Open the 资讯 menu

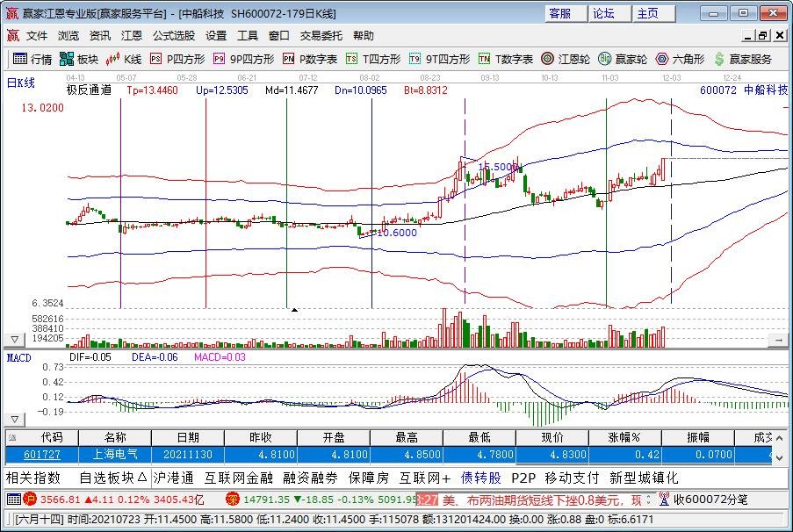pyautogui.click(x=99, y=35)
